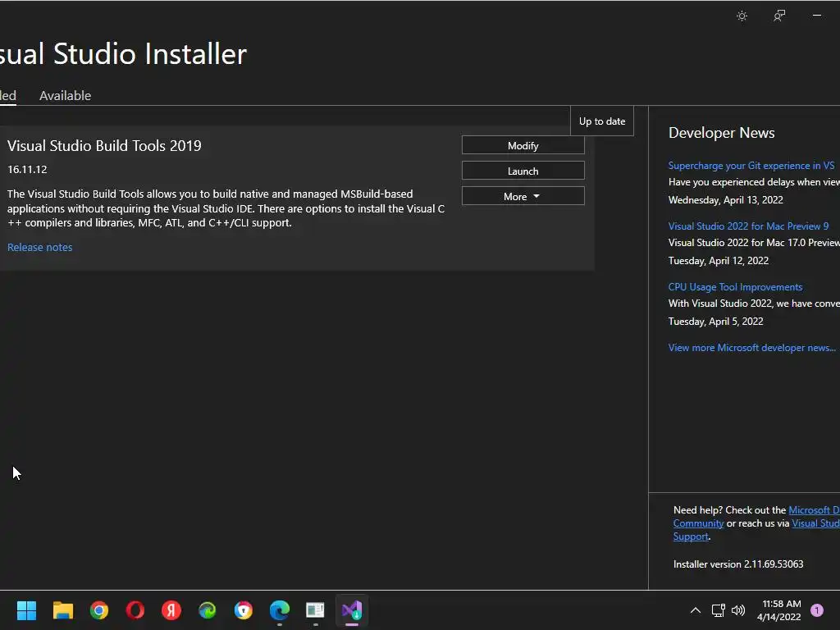Click 'Installer version 2.11.69.53063' text

point(738,564)
